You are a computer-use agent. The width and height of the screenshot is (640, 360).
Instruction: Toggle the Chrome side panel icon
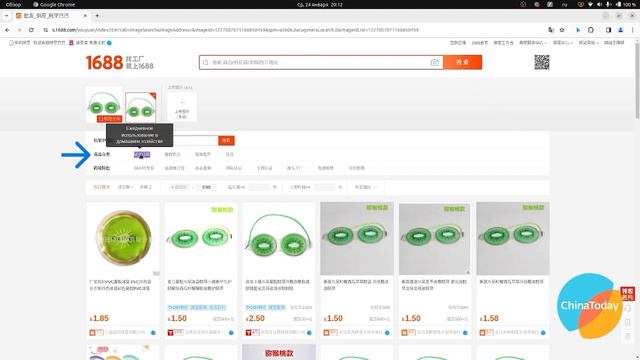(x=608, y=30)
